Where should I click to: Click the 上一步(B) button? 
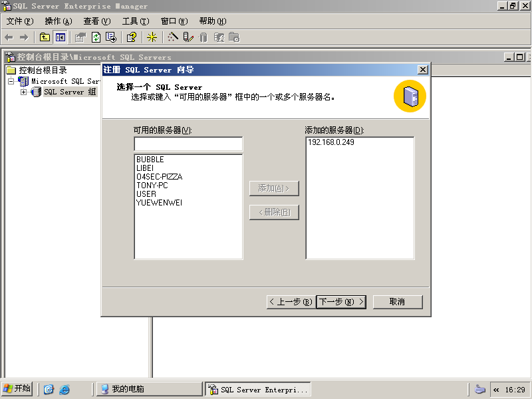291,302
